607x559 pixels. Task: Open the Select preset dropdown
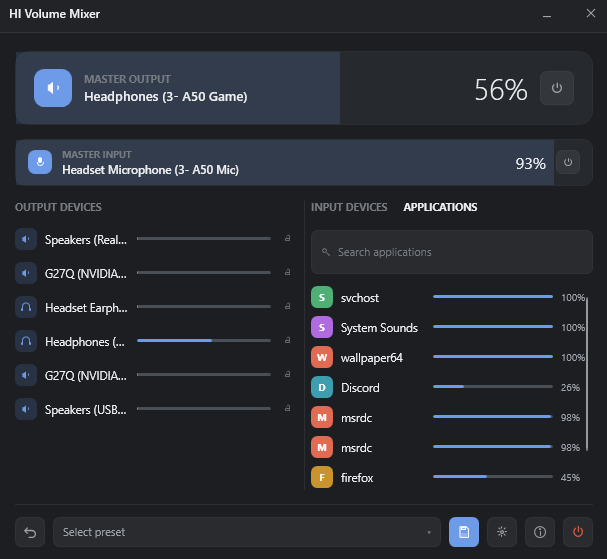coord(247,532)
